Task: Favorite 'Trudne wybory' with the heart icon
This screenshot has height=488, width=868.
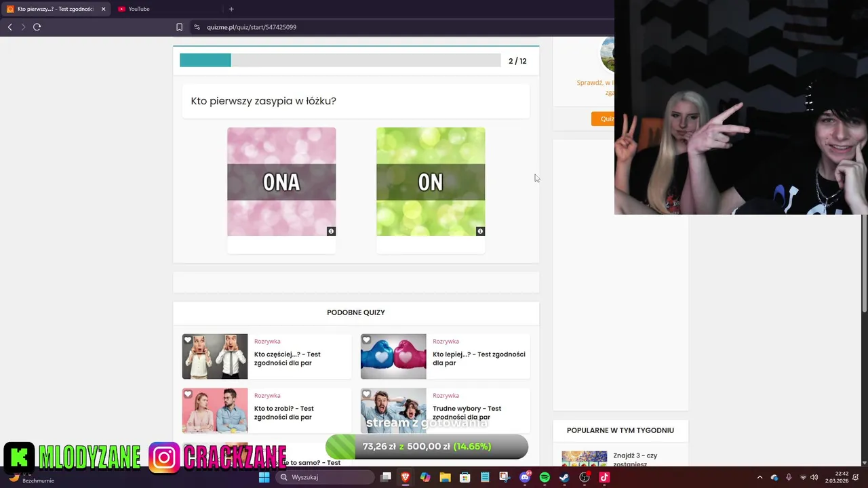Action: tap(367, 394)
